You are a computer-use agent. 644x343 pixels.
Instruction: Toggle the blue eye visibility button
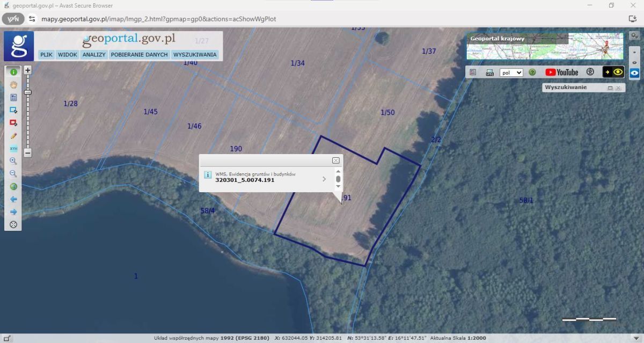[634, 73]
